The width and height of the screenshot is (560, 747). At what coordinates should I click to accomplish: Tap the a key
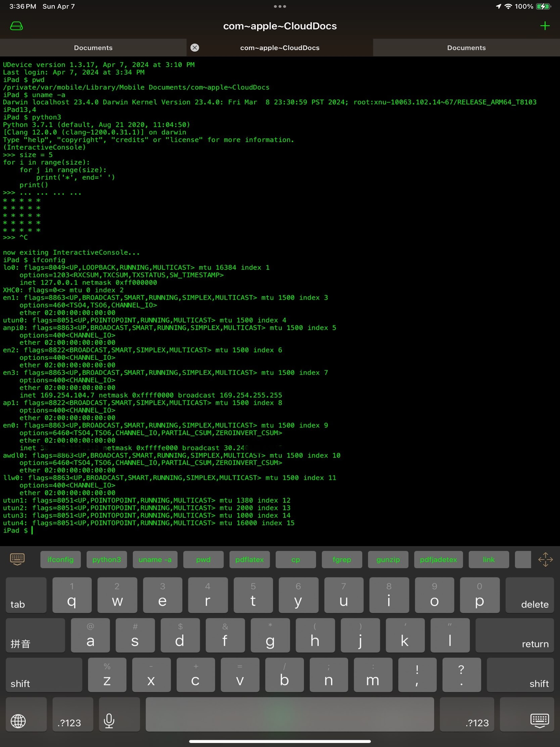[x=90, y=635]
